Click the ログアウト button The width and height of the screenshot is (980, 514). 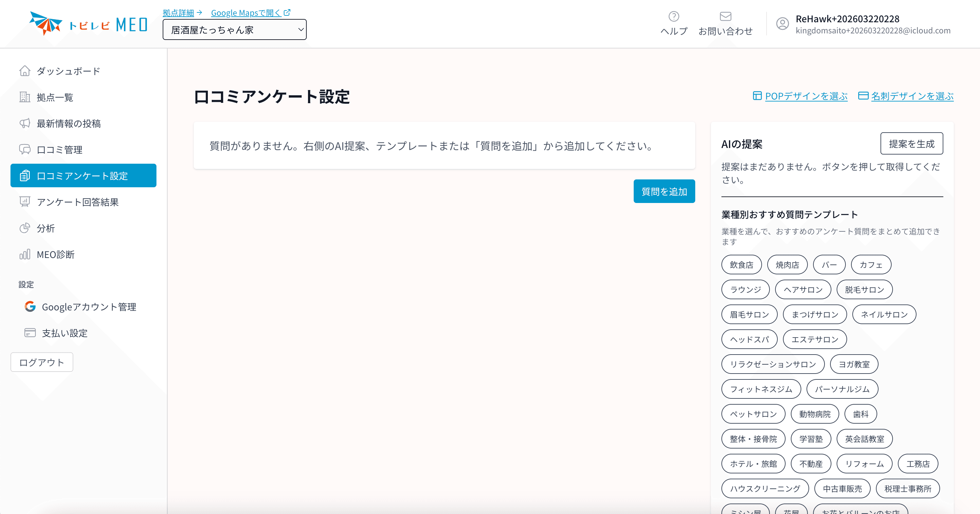[42, 362]
